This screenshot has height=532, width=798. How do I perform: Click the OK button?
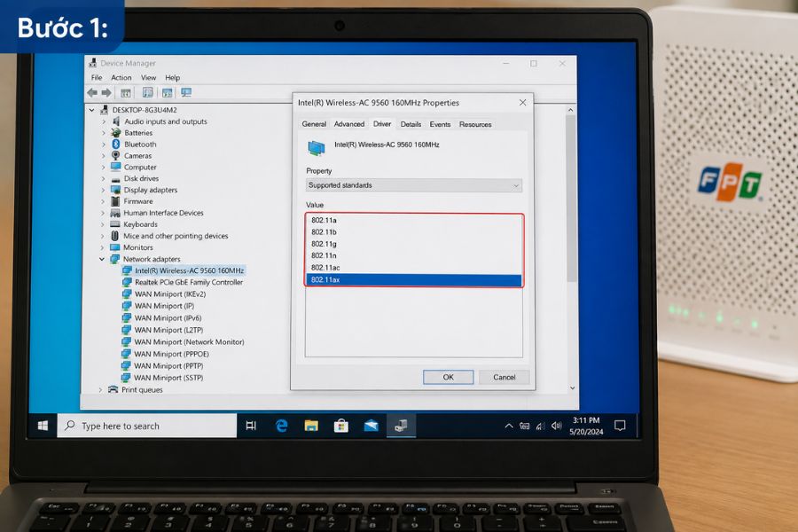click(448, 377)
